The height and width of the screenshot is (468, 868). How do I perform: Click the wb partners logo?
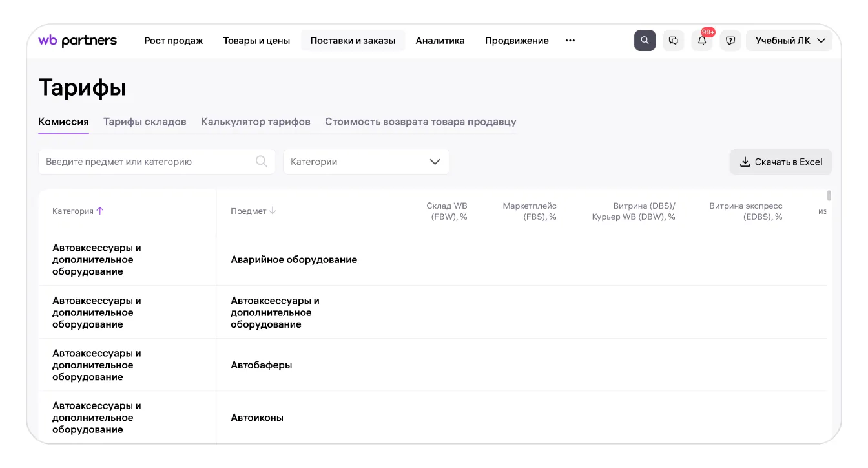tap(77, 41)
